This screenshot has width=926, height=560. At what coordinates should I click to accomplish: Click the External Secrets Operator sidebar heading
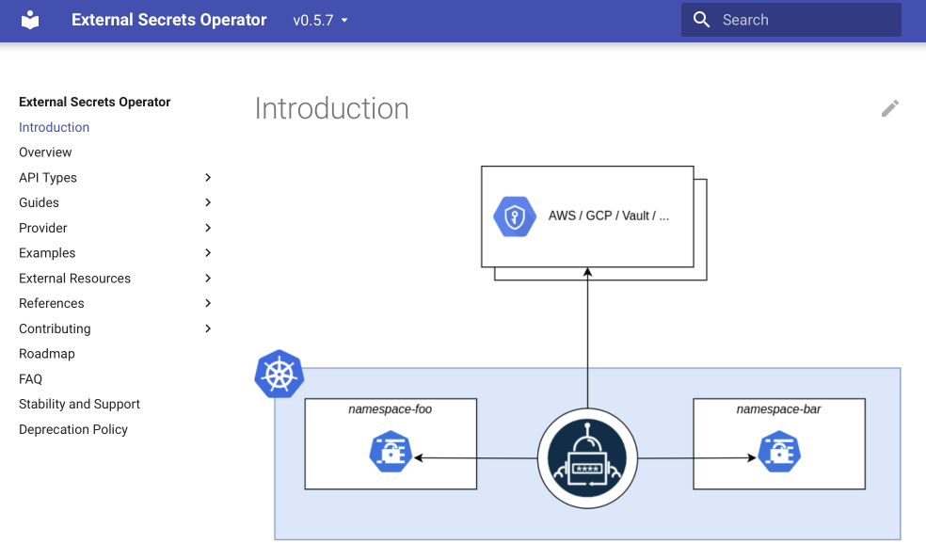click(94, 103)
